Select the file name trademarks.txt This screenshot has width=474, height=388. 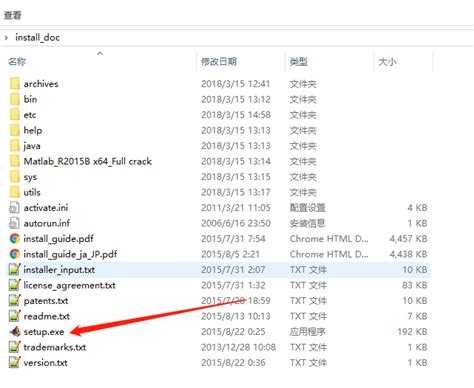pos(55,347)
